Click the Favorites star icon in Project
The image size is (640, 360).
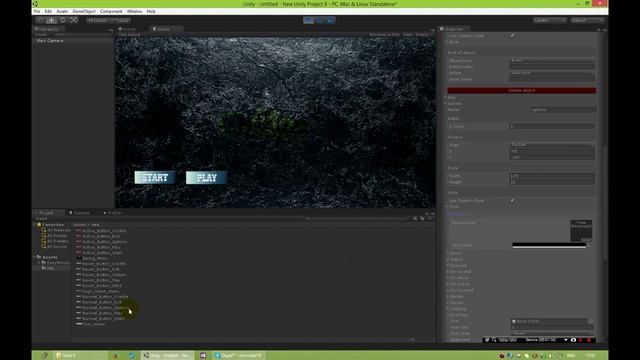click(40, 224)
